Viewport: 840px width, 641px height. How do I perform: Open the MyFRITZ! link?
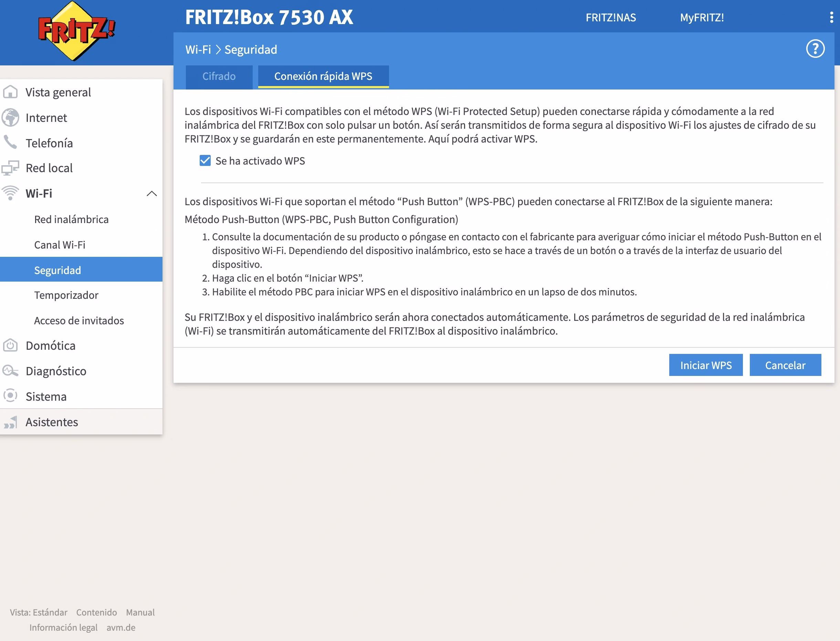(702, 18)
